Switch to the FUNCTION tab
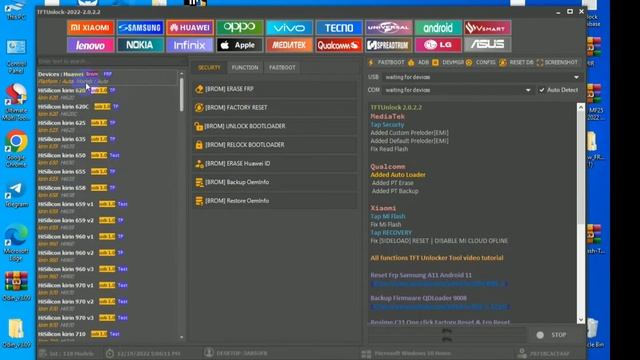 pyautogui.click(x=245, y=67)
